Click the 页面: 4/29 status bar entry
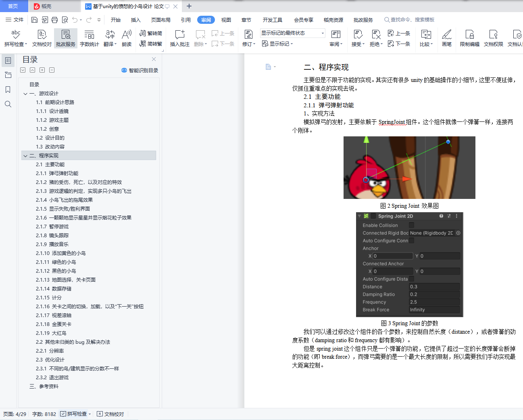Screen dimensions: 523x420 [x=15, y=414]
